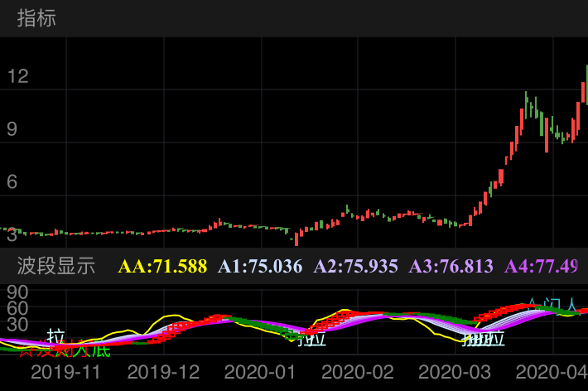Image resolution: width=588 pixels, height=391 pixels.
Task: Click the 90 level on indicator axis
Action: tap(17, 292)
